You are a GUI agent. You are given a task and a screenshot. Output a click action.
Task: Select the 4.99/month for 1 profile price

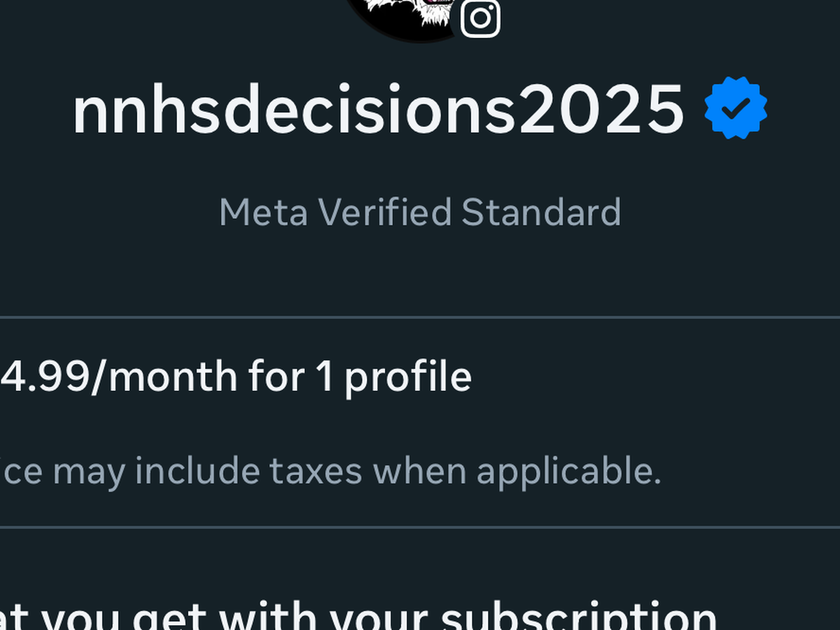click(235, 377)
